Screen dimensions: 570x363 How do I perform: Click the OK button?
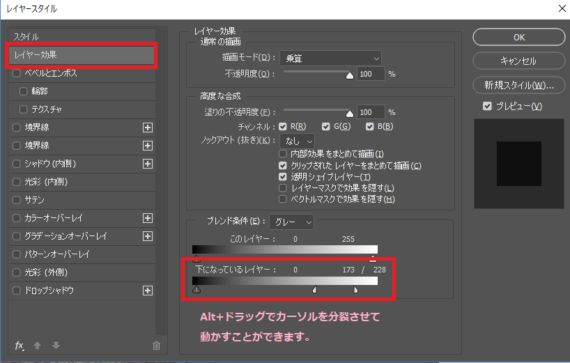click(x=519, y=37)
